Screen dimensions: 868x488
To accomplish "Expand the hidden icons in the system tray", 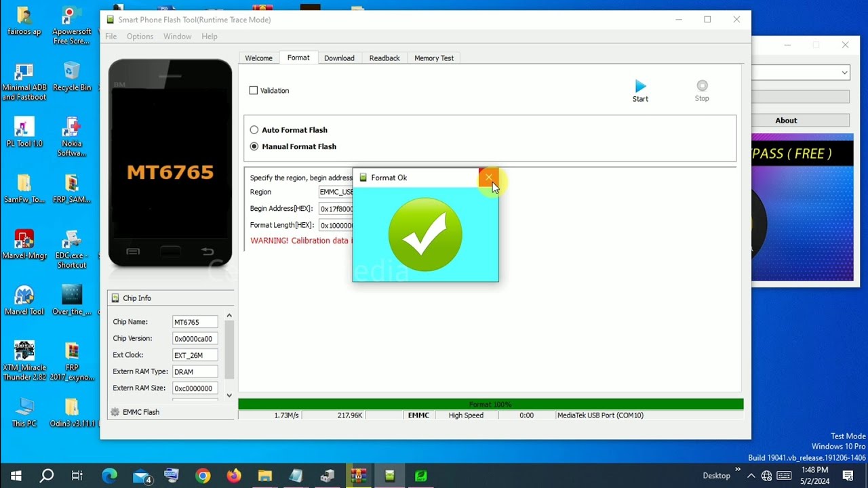I will coord(751,475).
